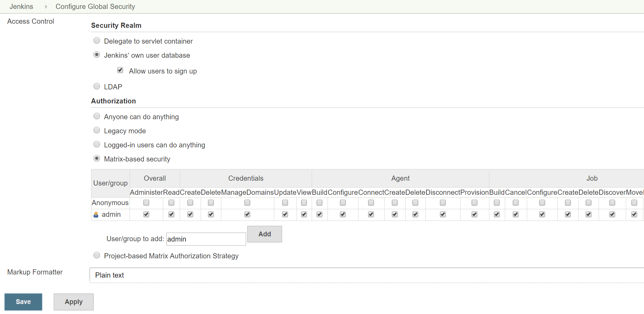
Task: Uncheck admin Job Discover checkbox
Action: point(612,214)
